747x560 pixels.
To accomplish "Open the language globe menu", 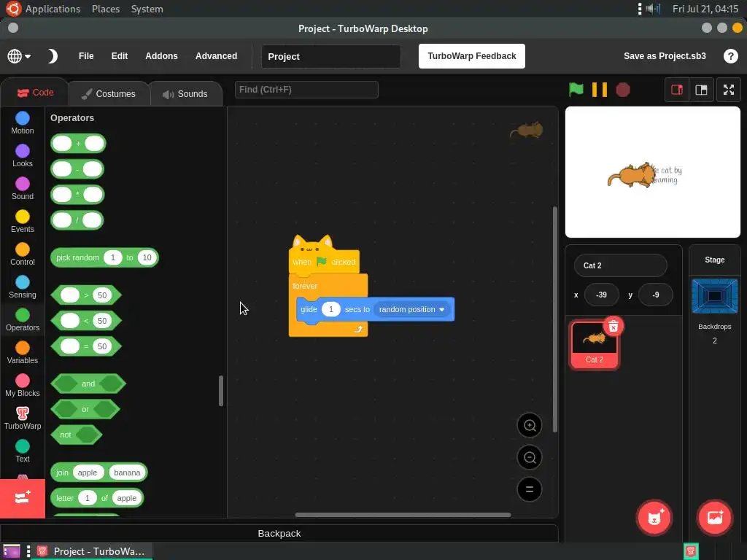I will coord(19,56).
